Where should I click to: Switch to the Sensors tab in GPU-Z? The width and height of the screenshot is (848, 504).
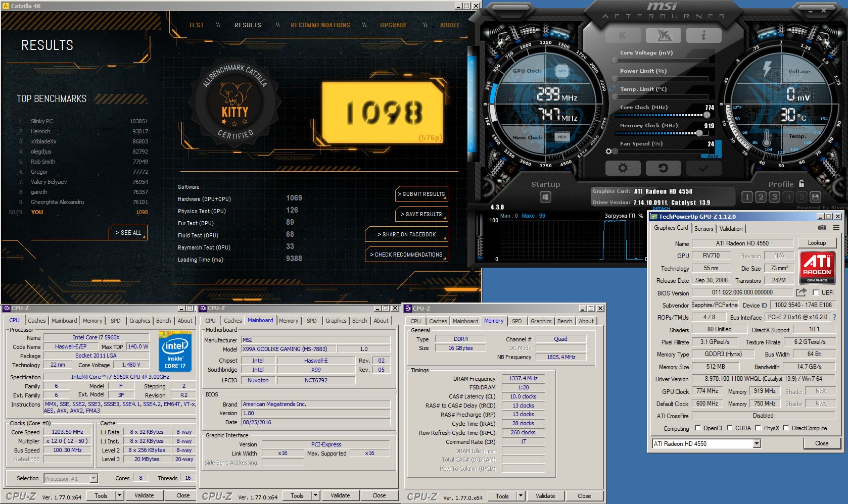[703, 228]
